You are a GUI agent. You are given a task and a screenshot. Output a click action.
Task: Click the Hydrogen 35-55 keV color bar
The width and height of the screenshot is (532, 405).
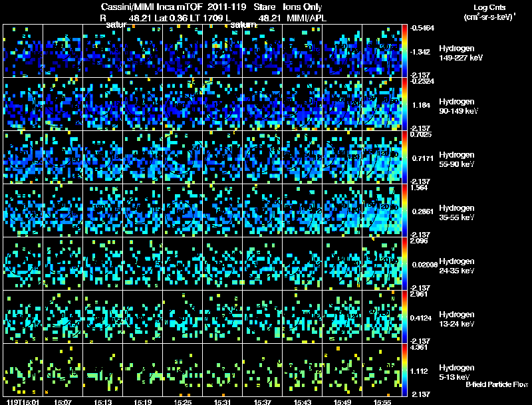tap(405, 210)
